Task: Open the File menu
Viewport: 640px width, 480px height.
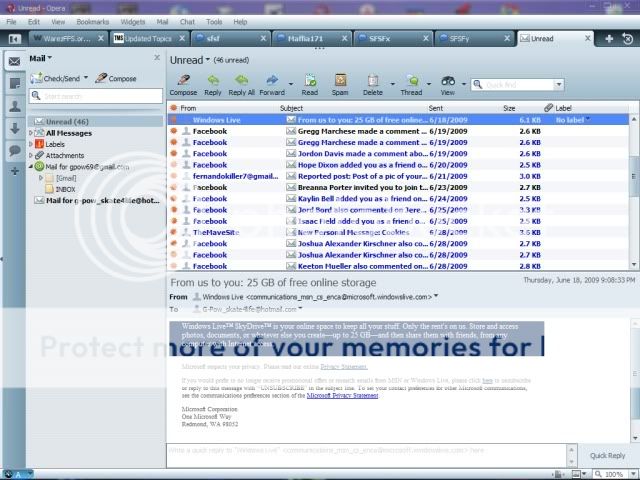Action: pos(11,22)
